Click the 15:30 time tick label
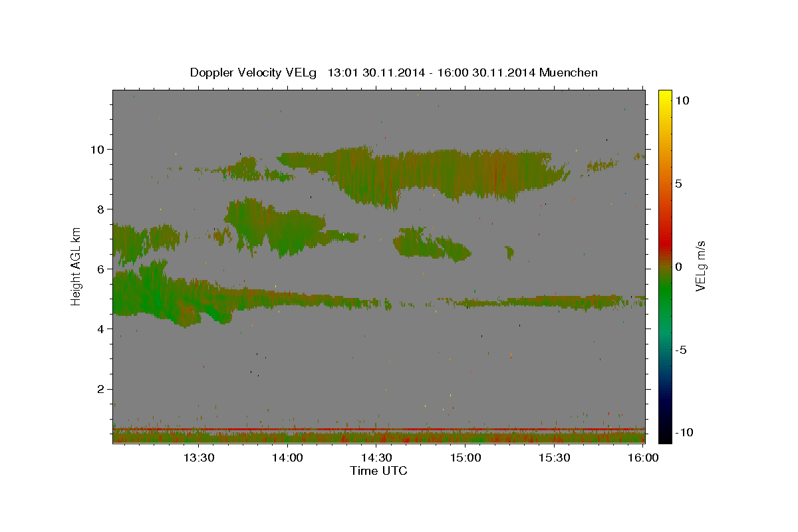Image resolution: width=798 pixels, height=532 pixels. point(554,458)
